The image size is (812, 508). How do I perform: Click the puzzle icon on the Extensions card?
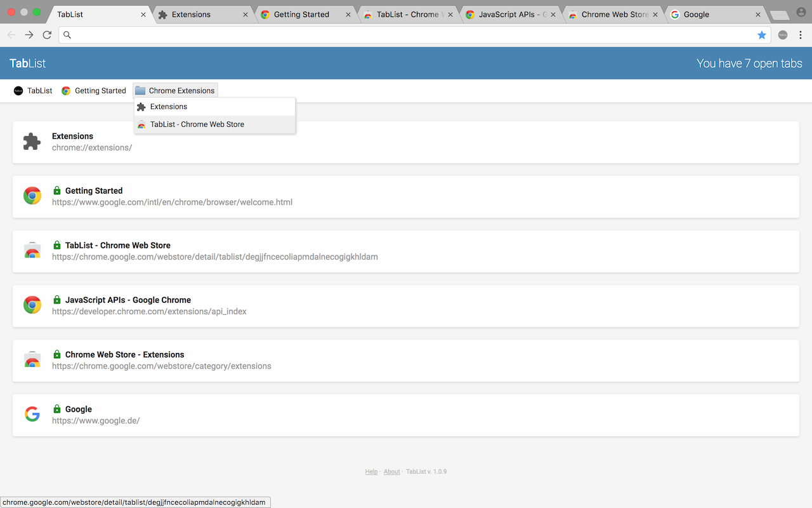coord(32,142)
